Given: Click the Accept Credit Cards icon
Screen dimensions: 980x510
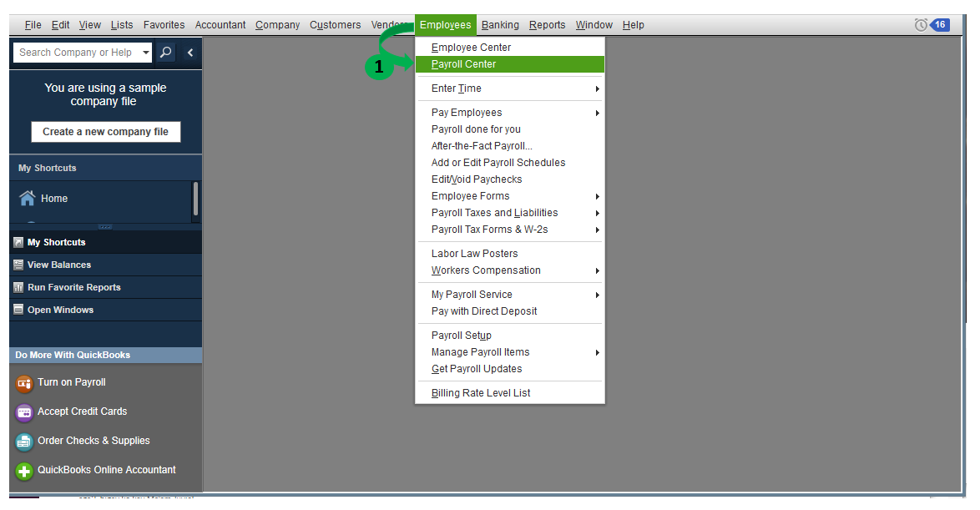Looking at the screenshot, I should click(x=24, y=412).
